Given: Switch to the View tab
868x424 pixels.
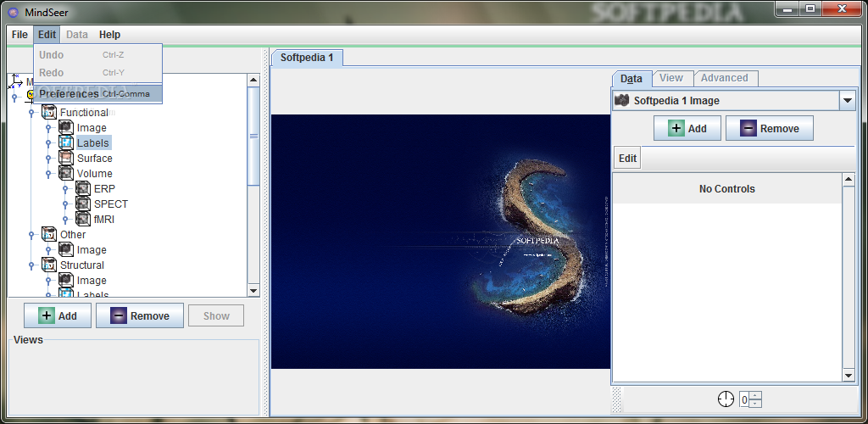Looking at the screenshot, I should 671,78.
